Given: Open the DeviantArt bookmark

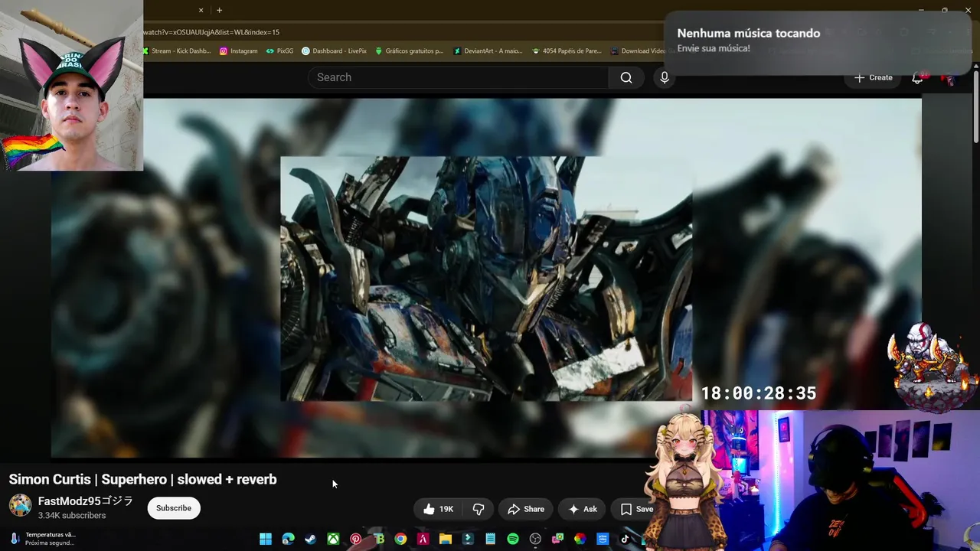Looking at the screenshot, I should pos(487,51).
